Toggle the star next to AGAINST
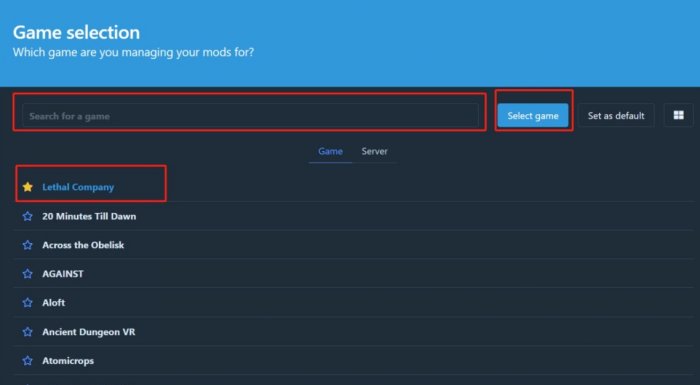This screenshot has height=385, width=700. 28,273
